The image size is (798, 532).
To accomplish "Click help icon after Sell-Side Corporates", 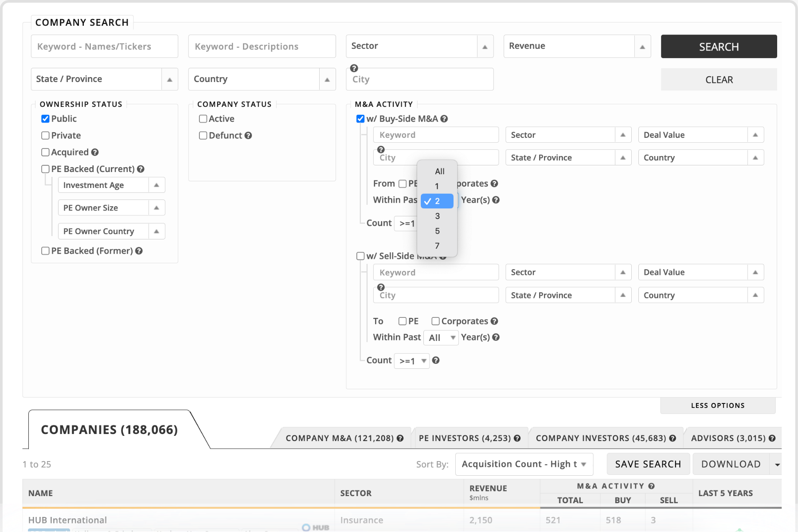I will pos(494,321).
